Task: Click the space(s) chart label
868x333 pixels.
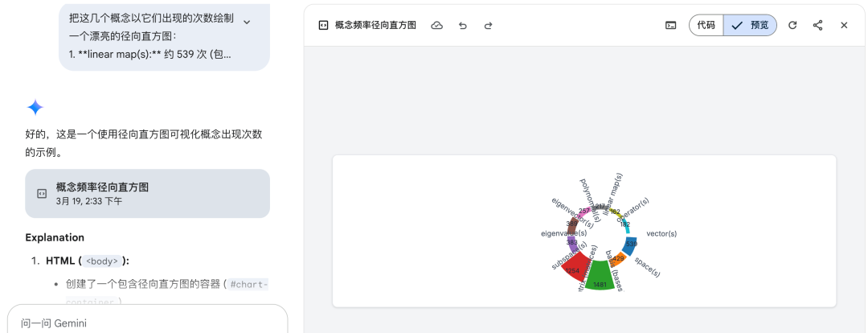Action: 648,267
